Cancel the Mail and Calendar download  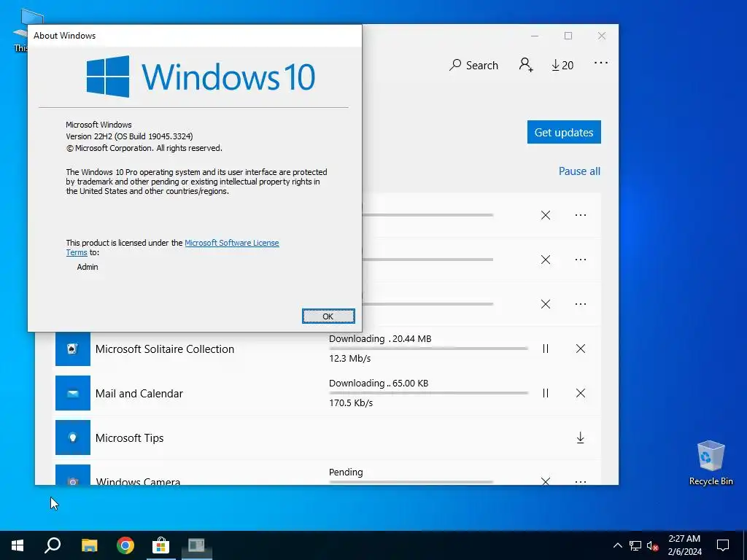click(580, 393)
